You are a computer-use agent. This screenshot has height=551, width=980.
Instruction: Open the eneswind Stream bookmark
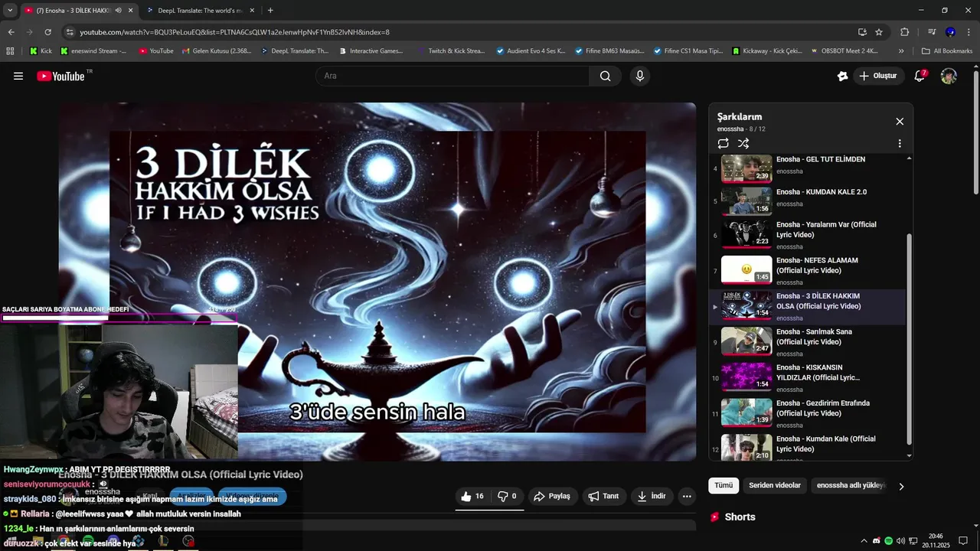point(92,51)
